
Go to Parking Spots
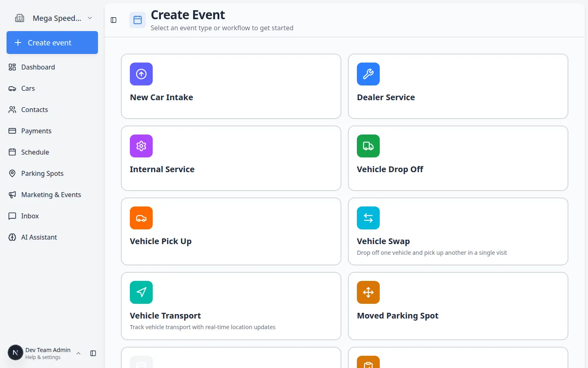point(52,173)
